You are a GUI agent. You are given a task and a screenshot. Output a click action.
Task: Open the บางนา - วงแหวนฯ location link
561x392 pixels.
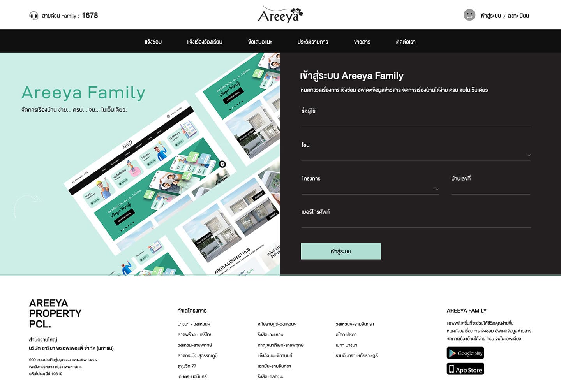tap(194, 324)
